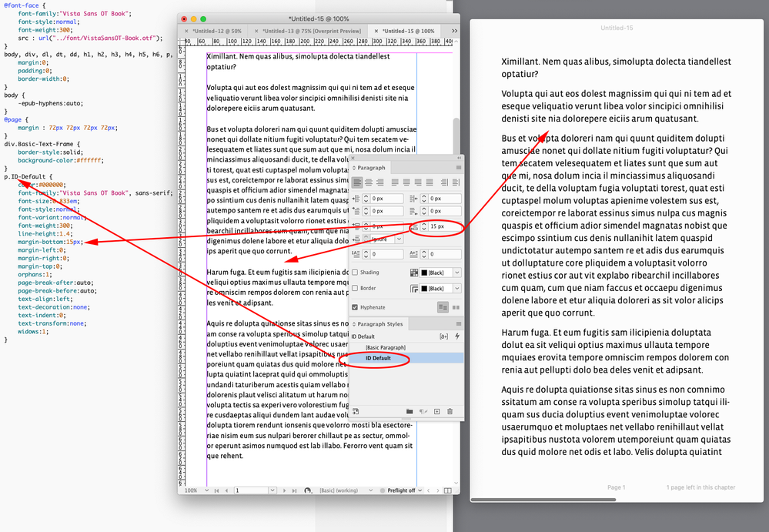Show more tabs with double chevron

coord(455,31)
